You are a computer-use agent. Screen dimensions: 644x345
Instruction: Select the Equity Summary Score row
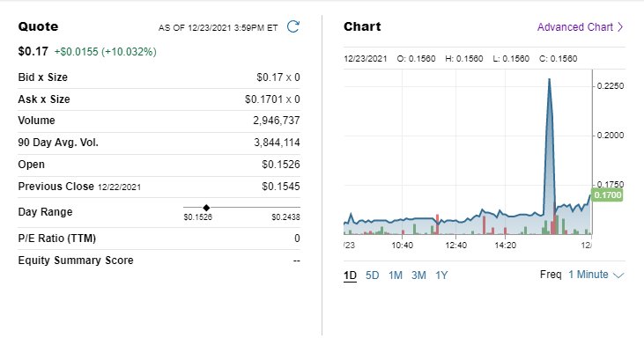(159, 261)
